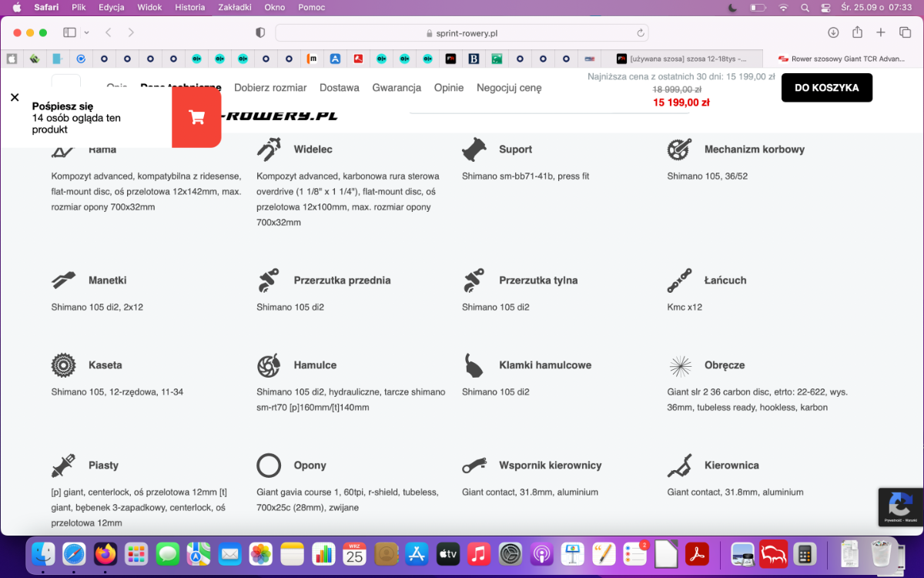Open the Zakładki menu
924x578 pixels.
(x=234, y=7)
